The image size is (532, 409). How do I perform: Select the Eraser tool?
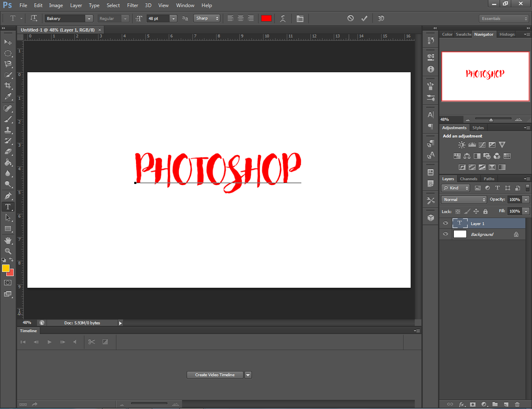pos(8,152)
